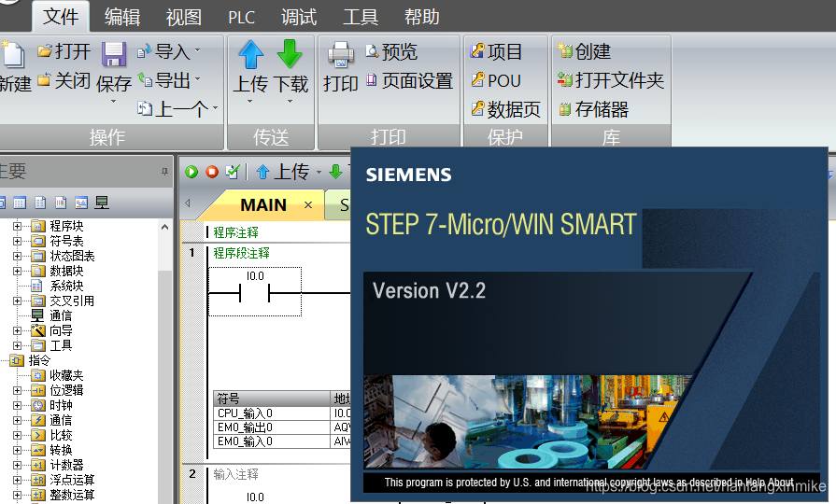Open the ribbon 下载 dropdown arrow

(290, 101)
